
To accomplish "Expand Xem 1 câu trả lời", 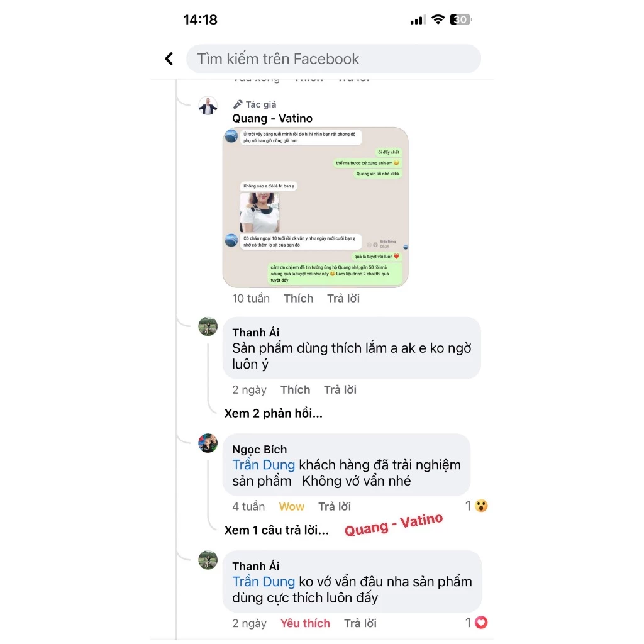I will click(277, 530).
